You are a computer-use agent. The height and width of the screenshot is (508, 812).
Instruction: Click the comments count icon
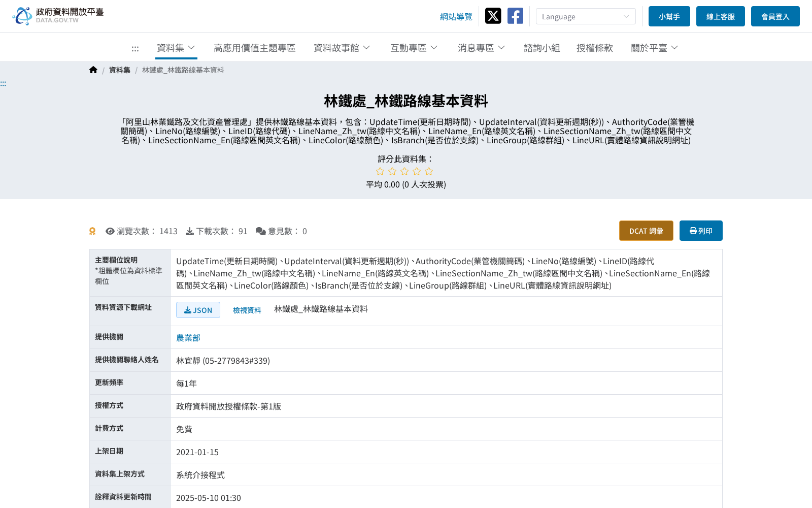click(x=261, y=231)
